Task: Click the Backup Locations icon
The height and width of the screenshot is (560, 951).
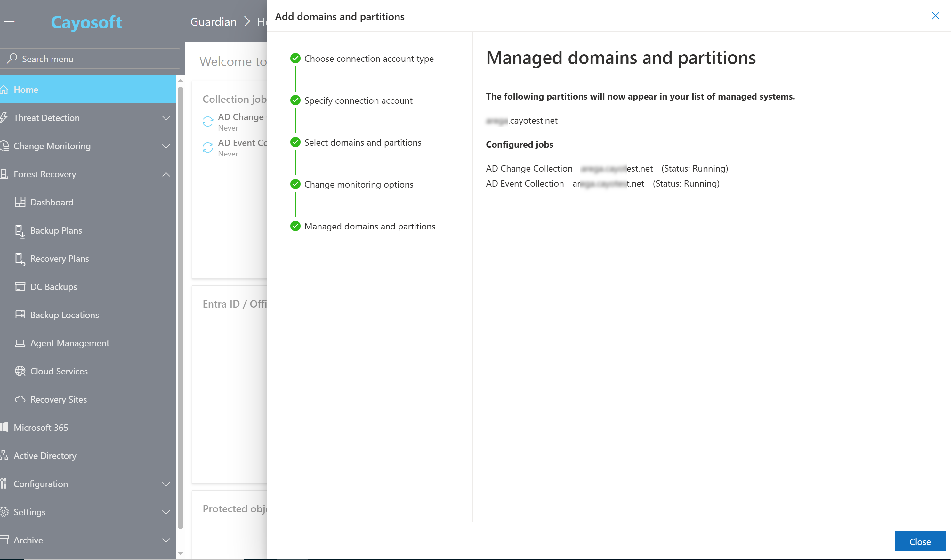Action: [20, 315]
